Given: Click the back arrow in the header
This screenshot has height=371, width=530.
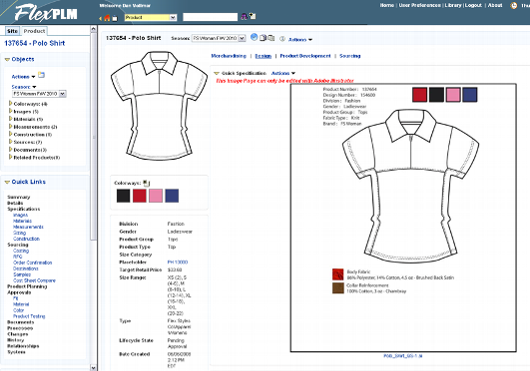Looking at the screenshot, I should tap(100, 19).
